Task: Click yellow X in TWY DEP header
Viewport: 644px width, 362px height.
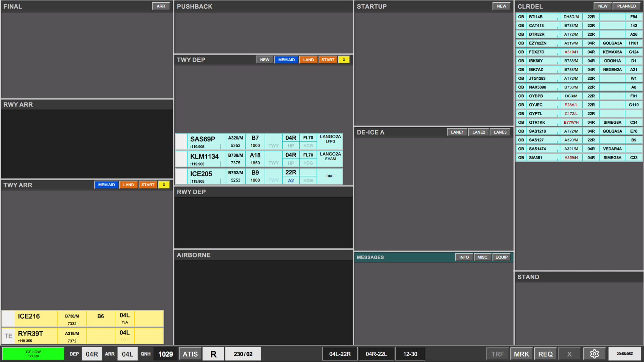Action: 344,60
